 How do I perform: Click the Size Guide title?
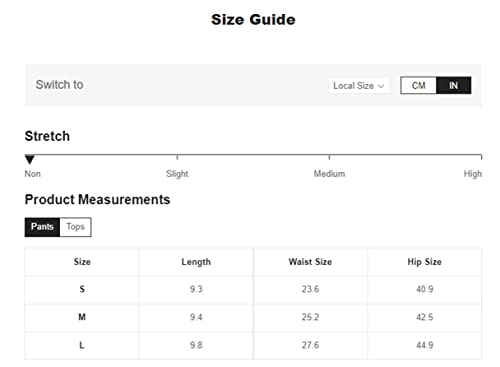click(253, 20)
